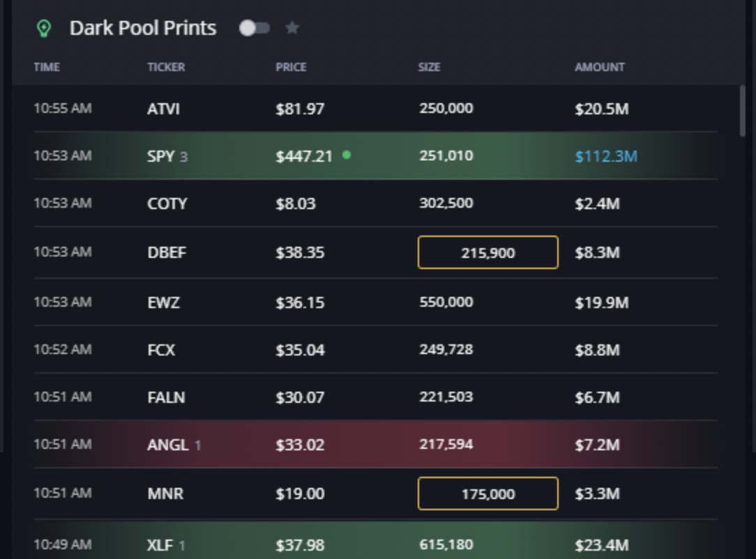
Task: Click the highlighted 215,900 size box for DBEF
Action: 487,252
